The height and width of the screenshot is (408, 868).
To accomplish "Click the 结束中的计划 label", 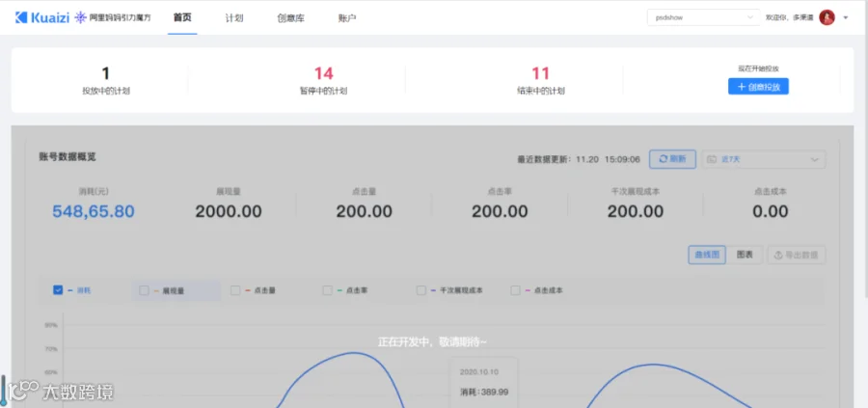I will pos(541,92).
